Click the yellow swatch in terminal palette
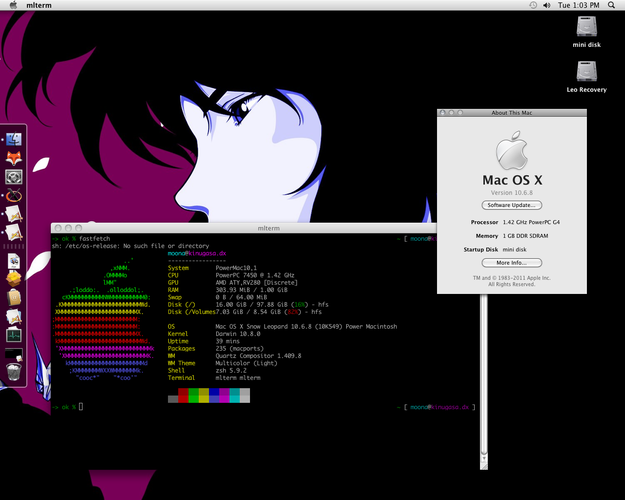 204,395
